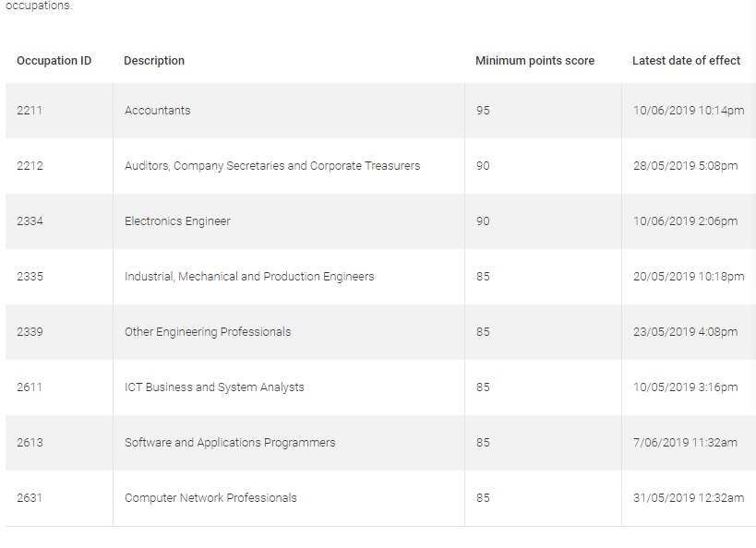The height and width of the screenshot is (548, 756).
Task: Select the Auditors, Company Secretaries and Corporate Treasurers row
Action: 380,166
